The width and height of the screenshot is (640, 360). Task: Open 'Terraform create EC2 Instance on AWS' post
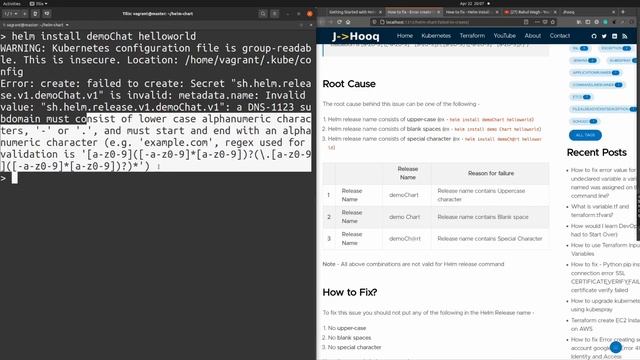coord(605,324)
